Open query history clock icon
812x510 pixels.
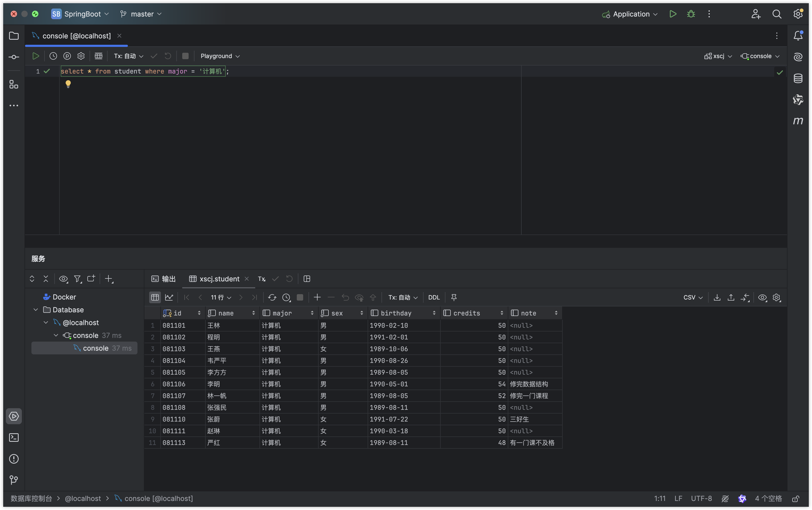click(x=53, y=56)
